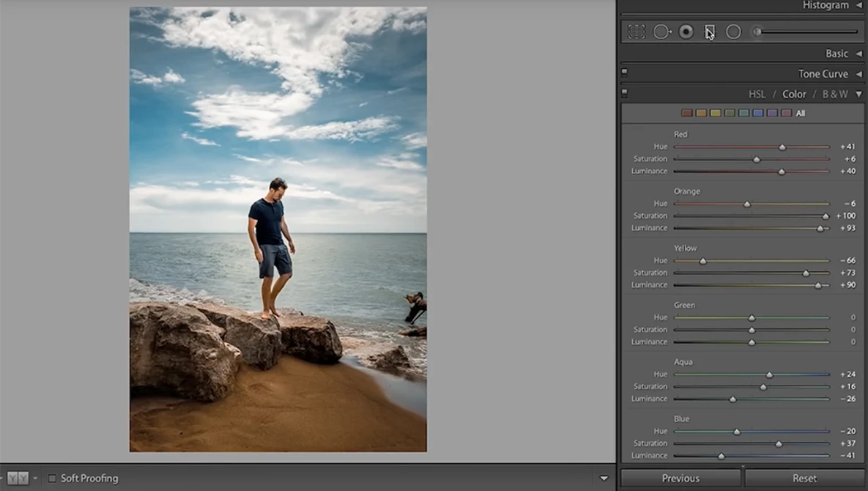Enable the Soft Proofing checkbox

pos(52,478)
